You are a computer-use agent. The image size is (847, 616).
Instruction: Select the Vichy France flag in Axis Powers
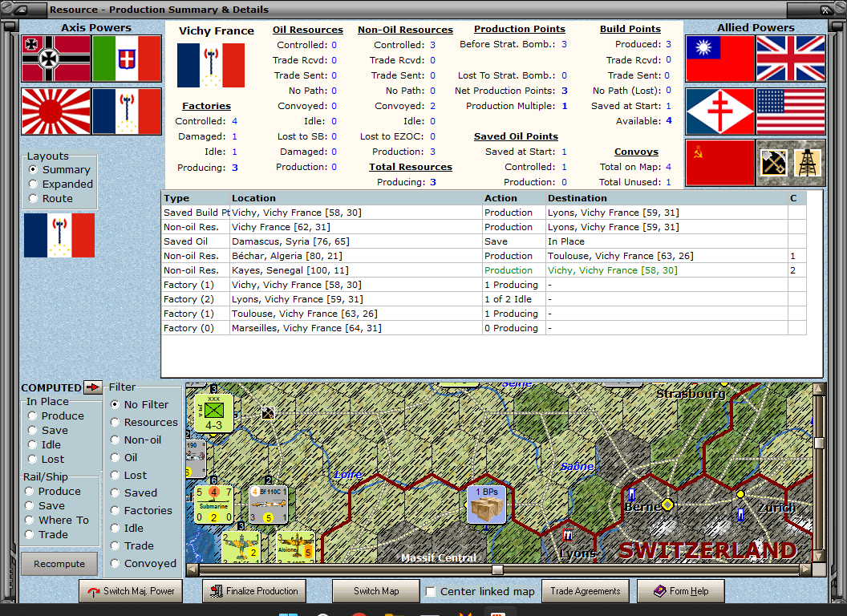pyautogui.click(x=127, y=111)
